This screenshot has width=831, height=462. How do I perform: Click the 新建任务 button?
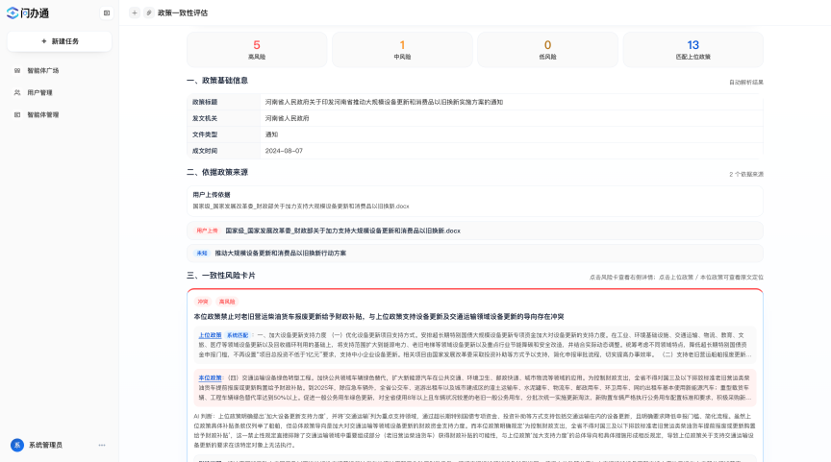[59, 41]
